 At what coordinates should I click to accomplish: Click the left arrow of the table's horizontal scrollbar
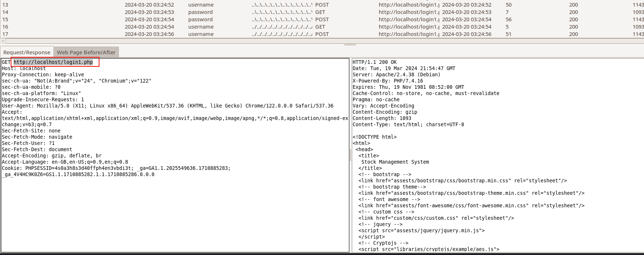pos(3,41)
